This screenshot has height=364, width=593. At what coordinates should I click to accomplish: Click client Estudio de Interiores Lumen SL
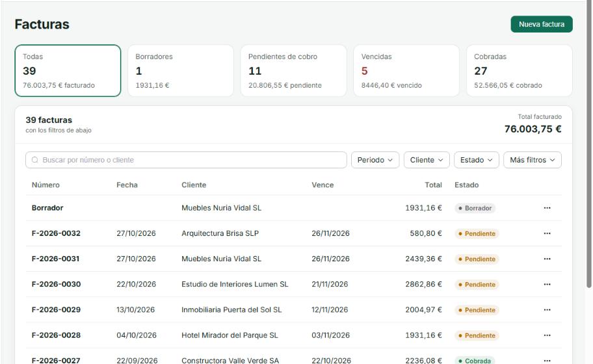[x=235, y=284]
